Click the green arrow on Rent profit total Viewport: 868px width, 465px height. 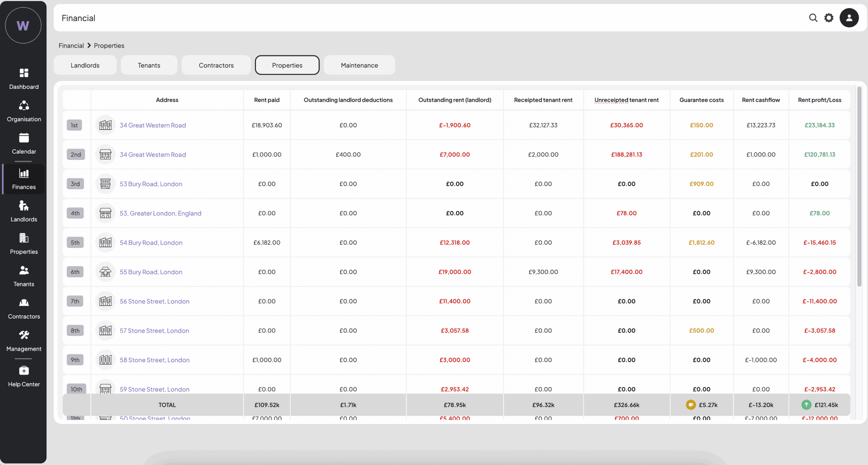click(806, 405)
